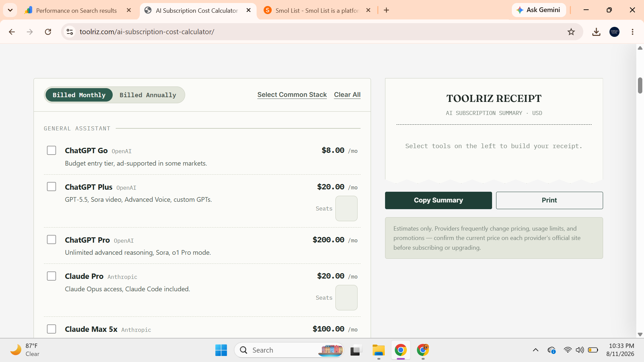Open Task View on the taskbar
Screen dimensions: 644x362
pos(356,350)
